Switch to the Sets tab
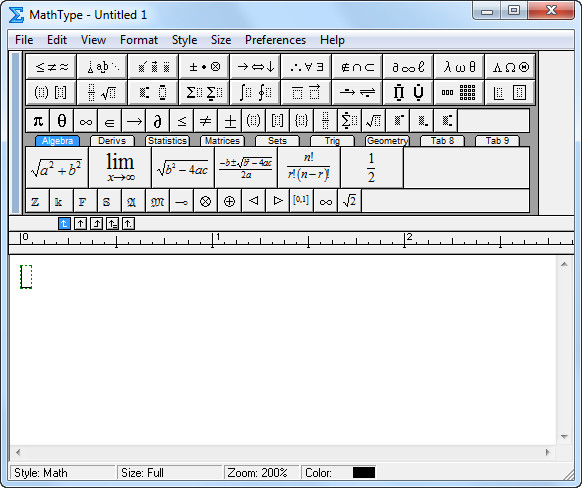Image resolution: width=582 pixels, height=488 pixels. (277, 141)
